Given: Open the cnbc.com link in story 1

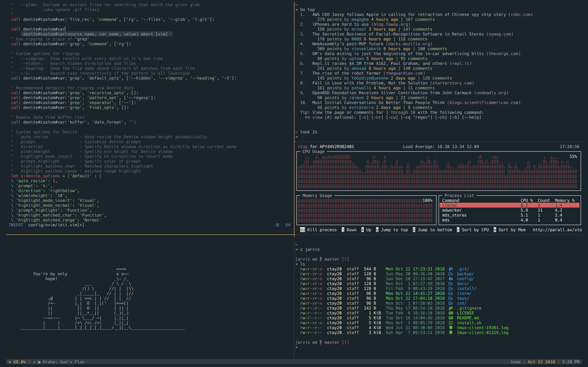Looking at the screenshot, I should click(520, 14).
